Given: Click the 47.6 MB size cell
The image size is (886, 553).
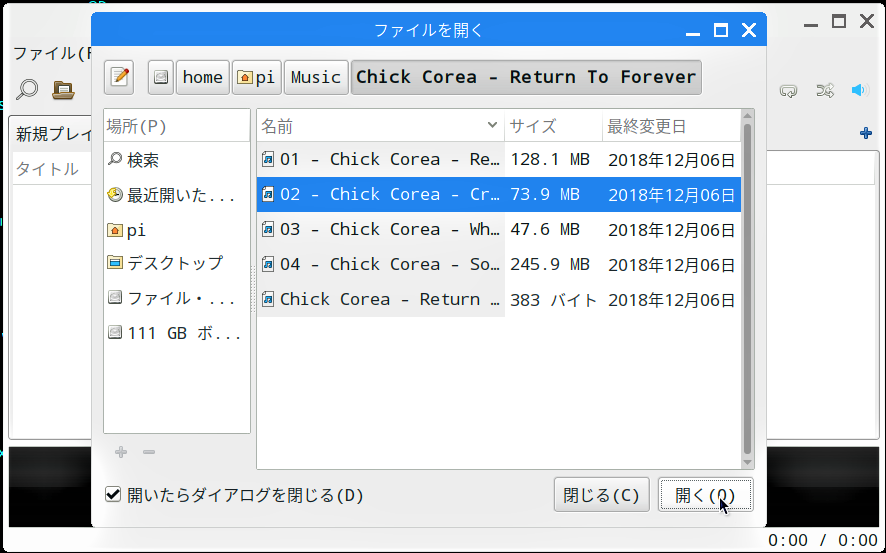Looking at the screenshot, I should [x=545, y=230].
